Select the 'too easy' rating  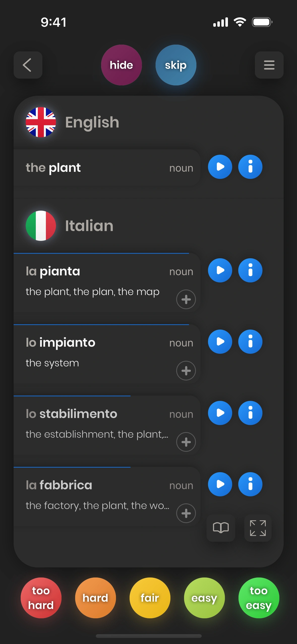259,598
